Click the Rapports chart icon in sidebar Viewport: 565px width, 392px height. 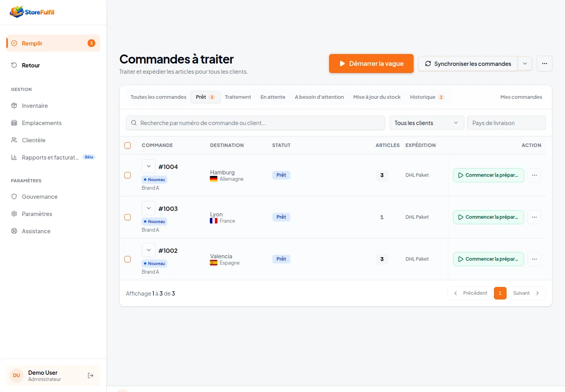(x=14, y=157)
